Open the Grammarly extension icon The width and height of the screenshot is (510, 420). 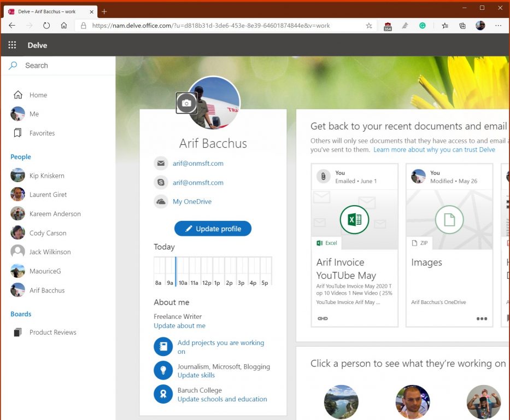422,26
